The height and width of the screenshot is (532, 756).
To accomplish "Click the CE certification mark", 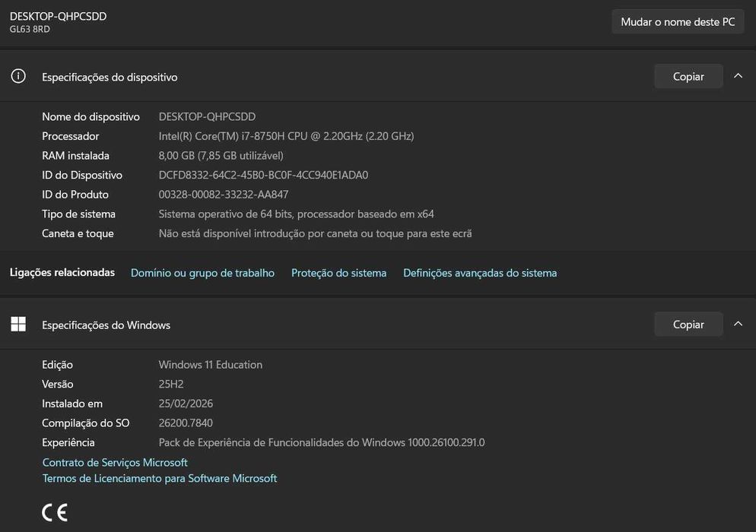I will (55, 512).
